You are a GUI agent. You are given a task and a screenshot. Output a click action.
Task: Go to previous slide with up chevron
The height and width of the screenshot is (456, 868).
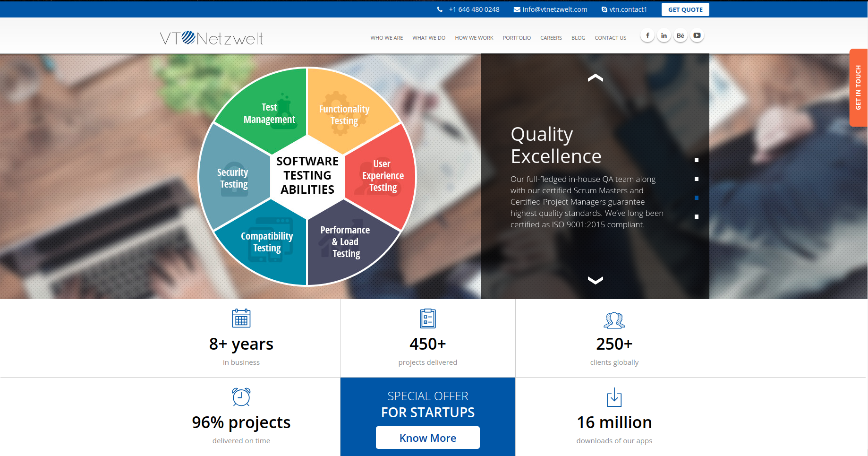tap(595, 78)
